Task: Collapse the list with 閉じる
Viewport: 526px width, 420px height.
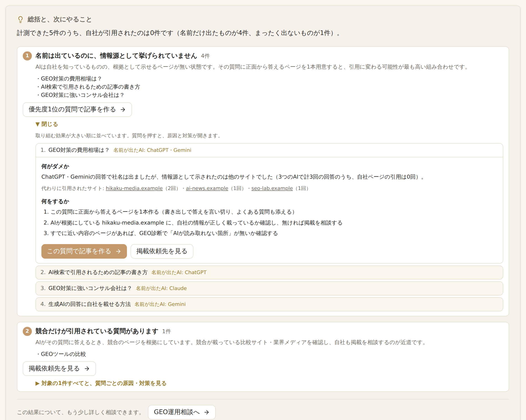Action: click(47, 124)
